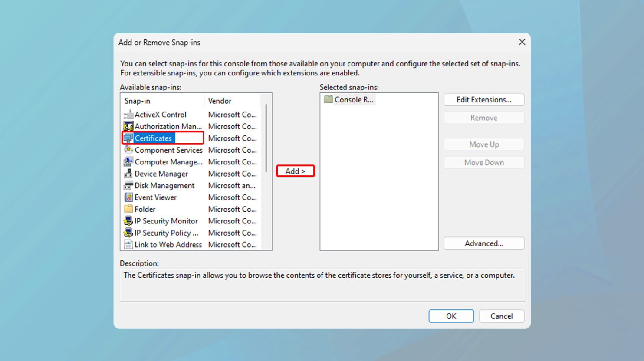Open the Advanced options

point(483,243)
